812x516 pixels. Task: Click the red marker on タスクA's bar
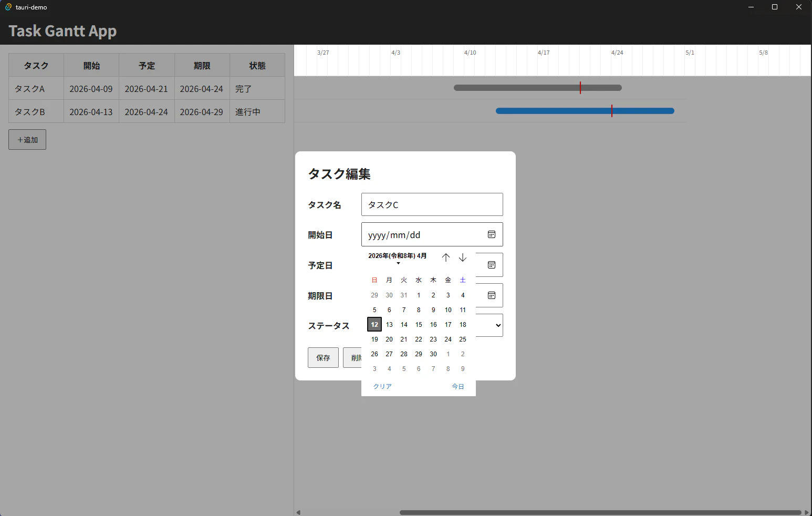click(x=580, y=88)
